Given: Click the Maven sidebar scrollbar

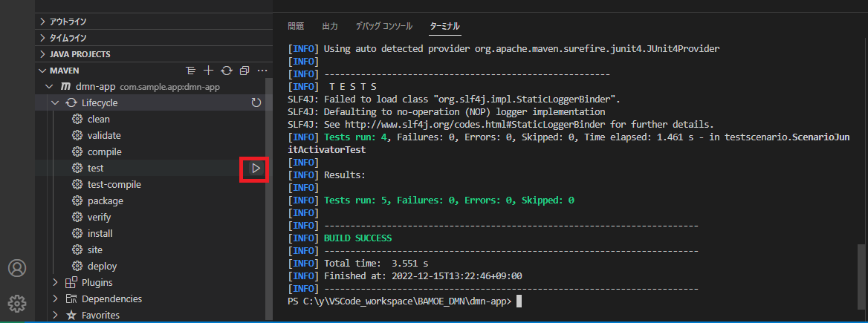Looking at the screenshot, I should tap(268, 198).
